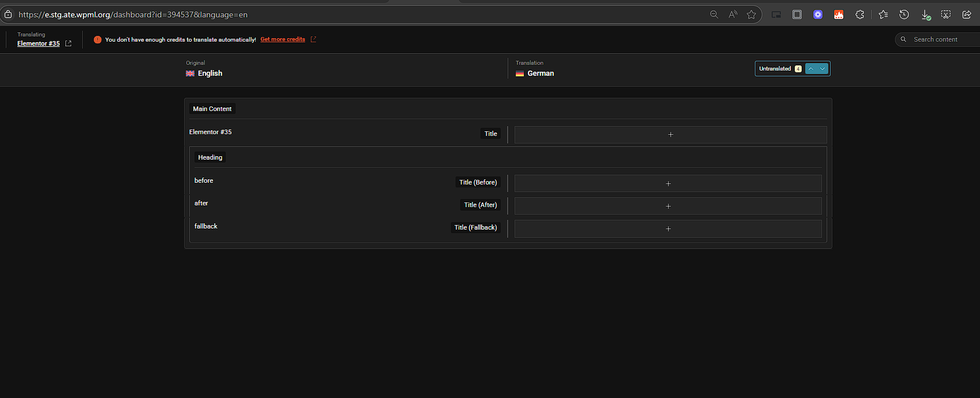
Task: Follow the Get more credits link
Action: pyautogui.click(x=282, y=39)
